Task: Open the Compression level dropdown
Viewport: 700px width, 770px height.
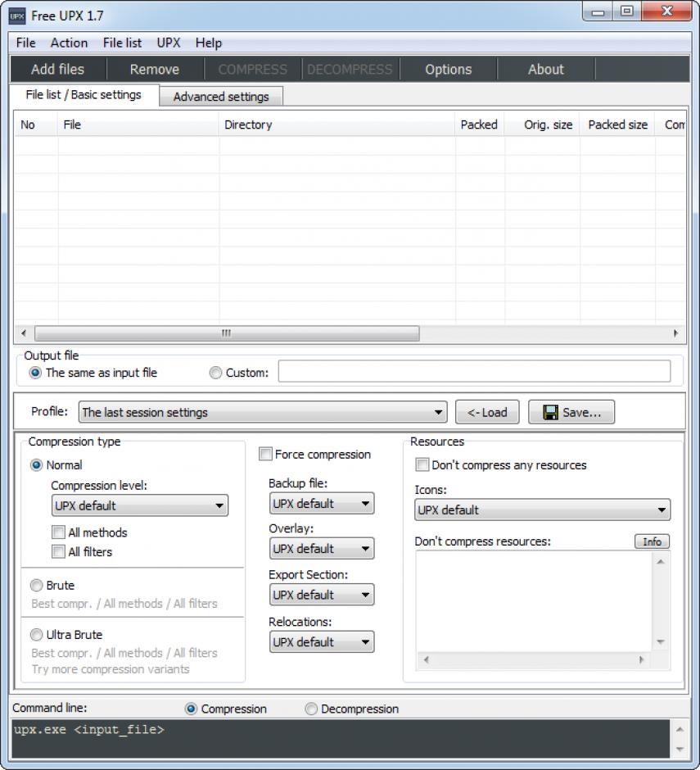Action: pos(140,505)
